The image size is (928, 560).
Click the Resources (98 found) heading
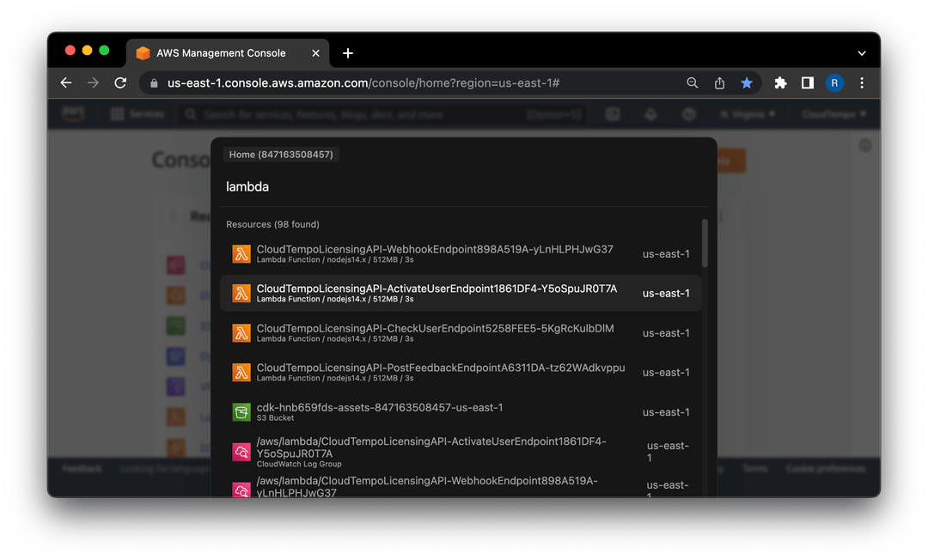pos(273,225)
